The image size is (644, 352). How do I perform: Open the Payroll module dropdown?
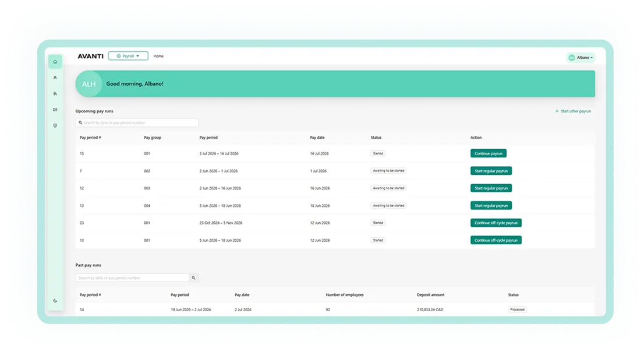click(128, 56)
